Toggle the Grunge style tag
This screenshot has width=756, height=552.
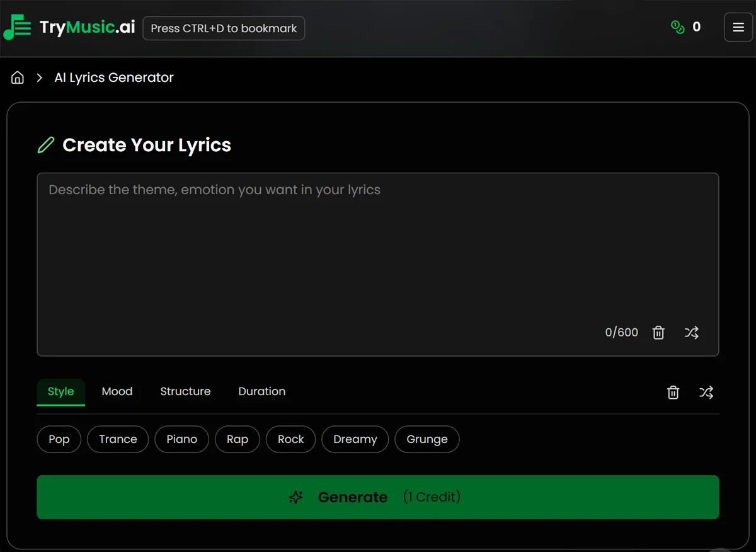[427, 439]
